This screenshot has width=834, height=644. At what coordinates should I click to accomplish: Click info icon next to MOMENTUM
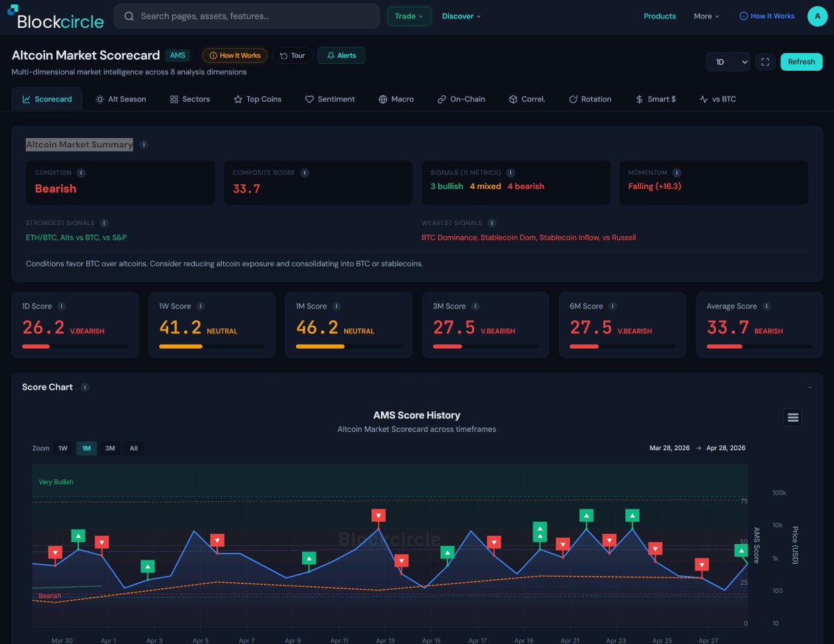677,172
